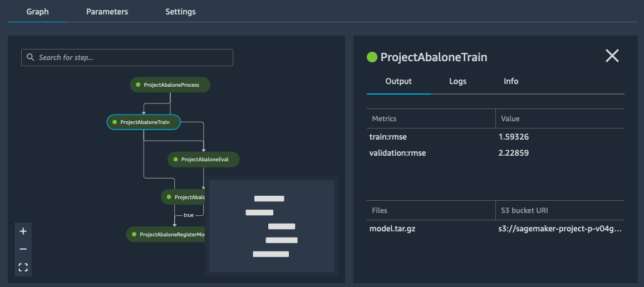Open the Settings tab
Viewport: 644px width, 287px height.
[x=180, y=12]
